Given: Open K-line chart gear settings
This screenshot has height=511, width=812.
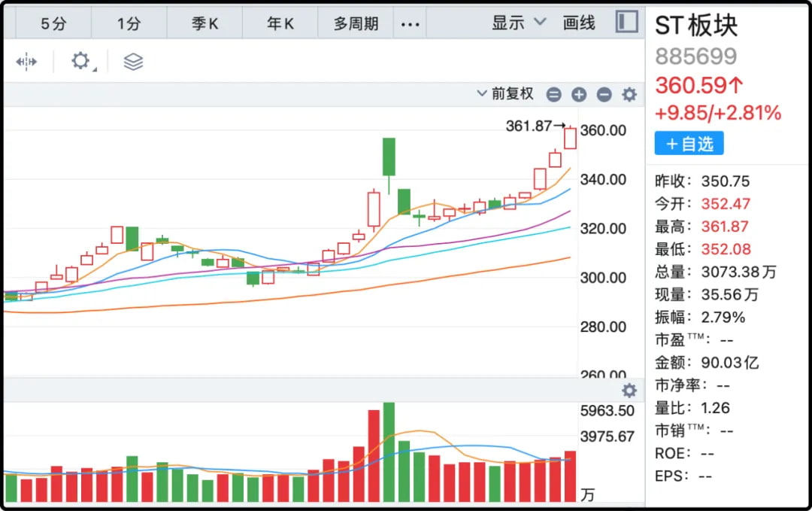Looking at the screenshot, I should (x=629, y=94).
